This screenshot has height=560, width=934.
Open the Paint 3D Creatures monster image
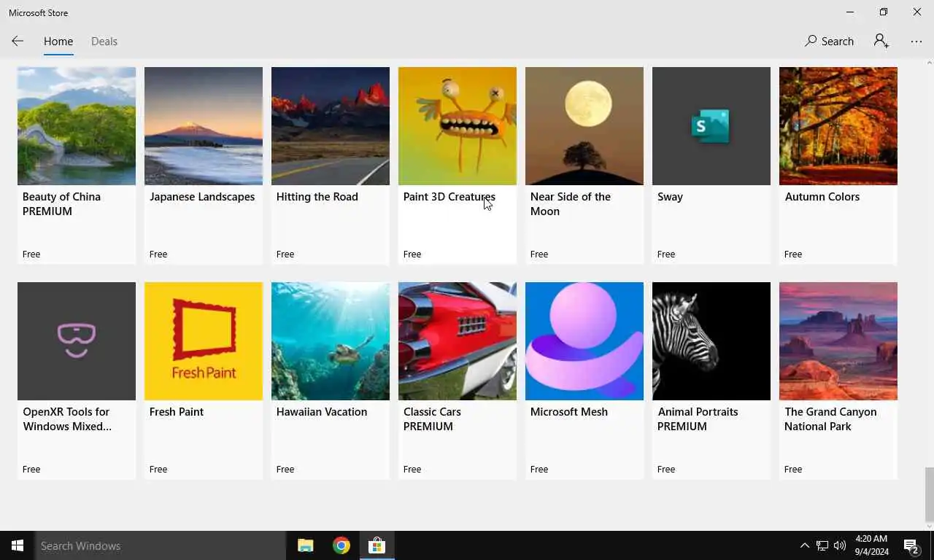pos(458,126)
